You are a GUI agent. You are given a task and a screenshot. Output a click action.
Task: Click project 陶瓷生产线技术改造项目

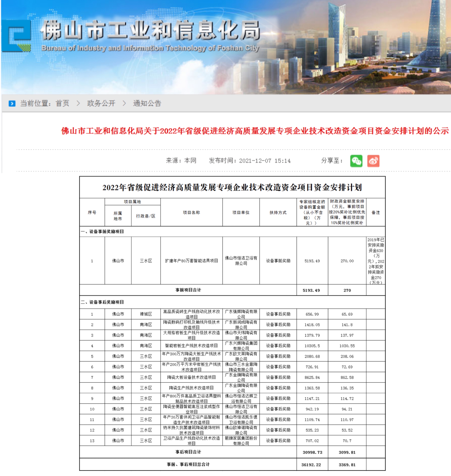[191, 388]
